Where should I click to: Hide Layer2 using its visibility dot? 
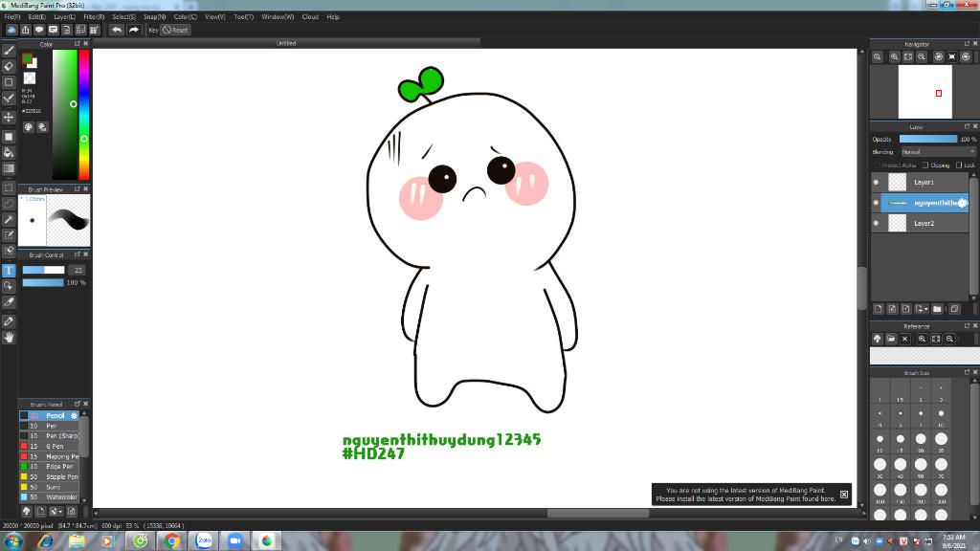[876, 223]
